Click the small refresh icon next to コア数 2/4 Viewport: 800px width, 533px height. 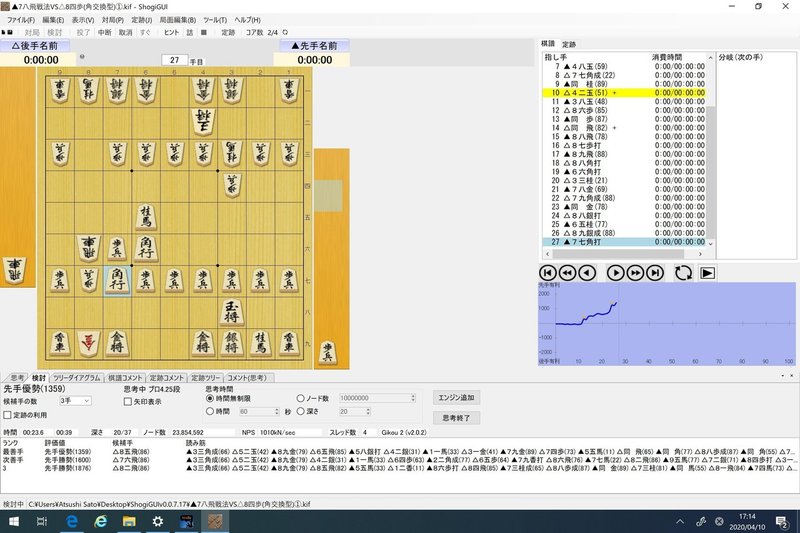285,32
